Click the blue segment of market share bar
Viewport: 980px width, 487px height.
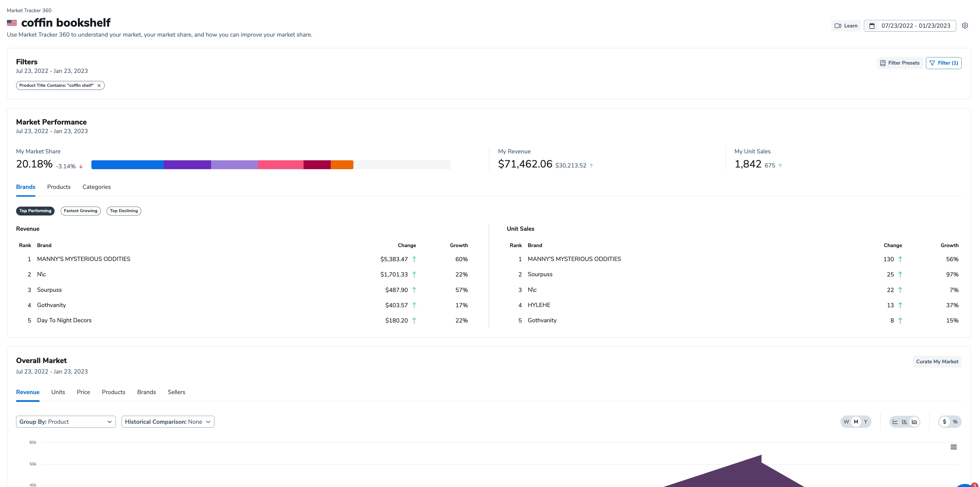tap(127, 164)
